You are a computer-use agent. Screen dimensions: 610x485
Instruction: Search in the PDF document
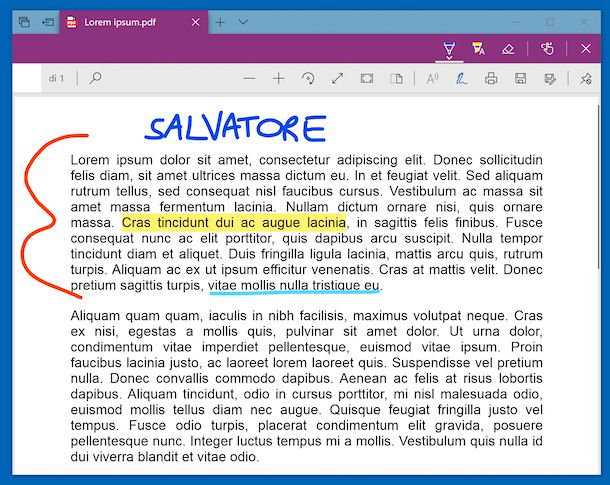coord(95,79)
